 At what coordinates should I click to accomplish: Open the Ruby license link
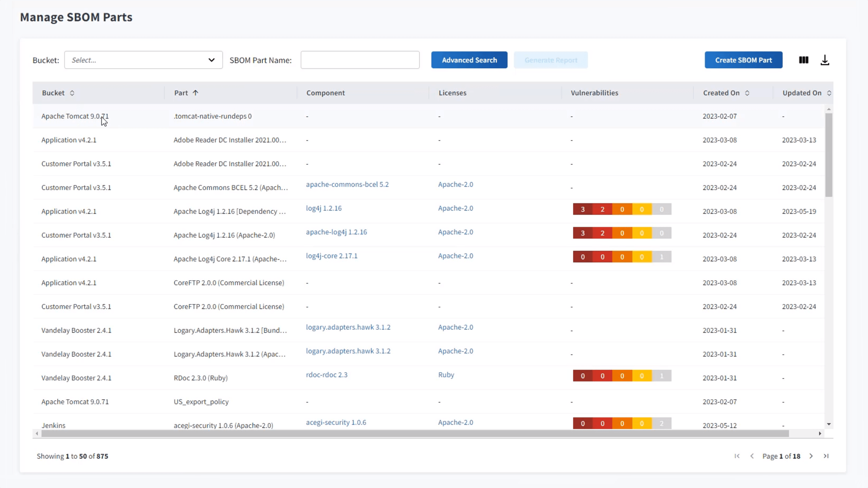(x=446, y=375)
